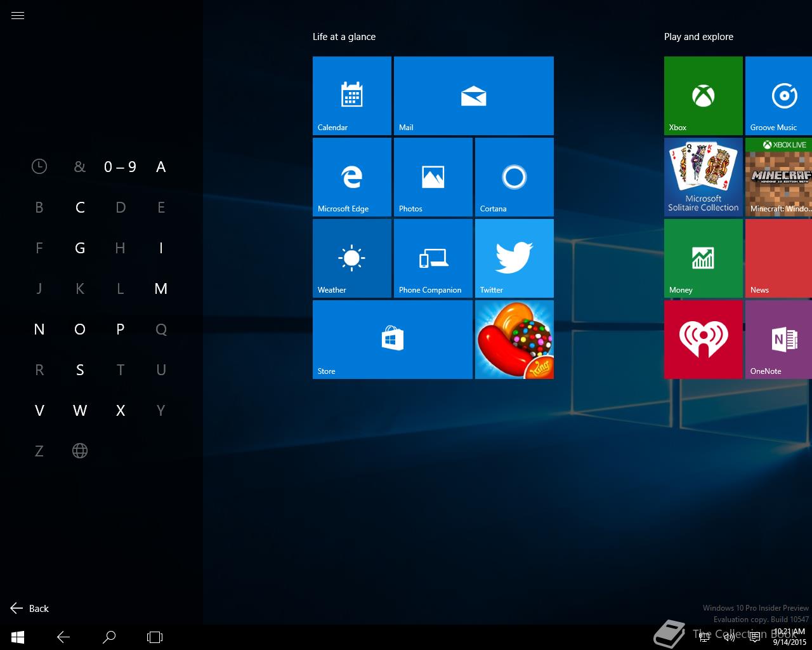The image size is (812, 650).
Task: Click the Back button above taskbar
Action: coord(30,609)
